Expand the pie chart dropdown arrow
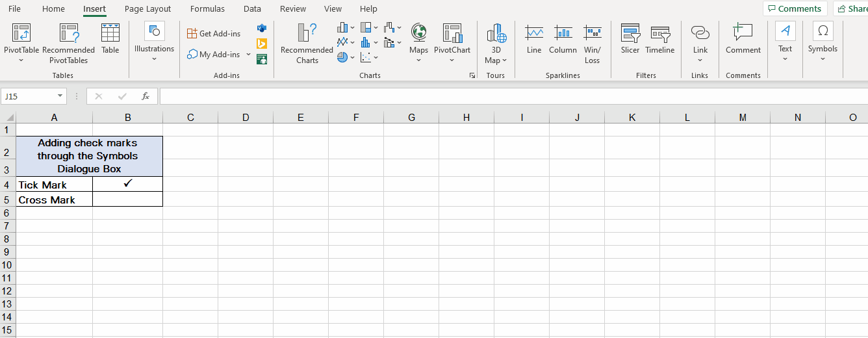 353,57
